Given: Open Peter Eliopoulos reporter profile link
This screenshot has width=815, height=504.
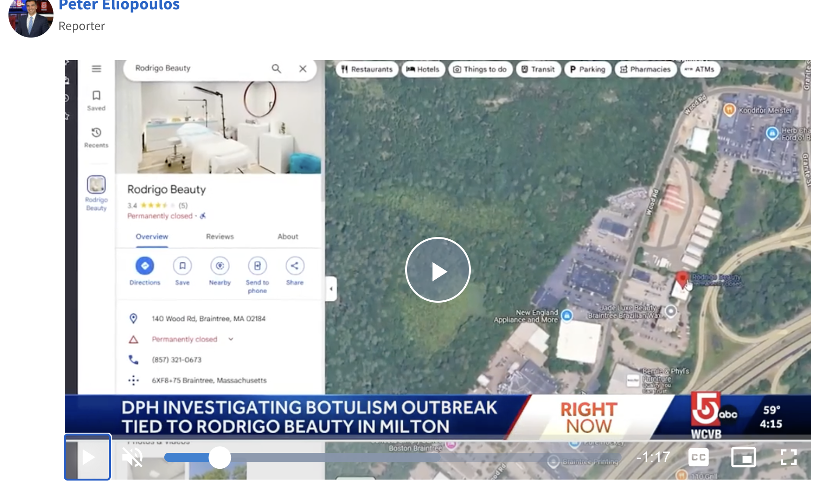Looking at the screenshot, I should (x=119, y=5).
